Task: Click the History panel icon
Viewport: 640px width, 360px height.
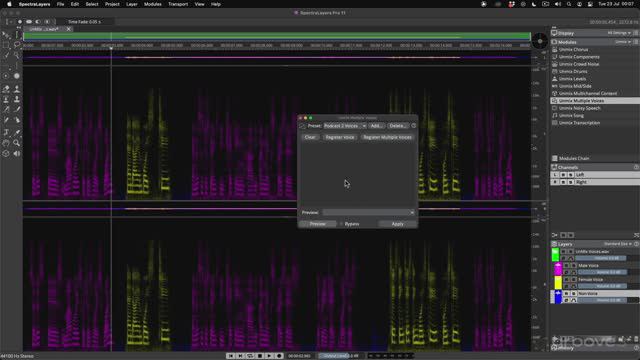Action: point(554,348)
